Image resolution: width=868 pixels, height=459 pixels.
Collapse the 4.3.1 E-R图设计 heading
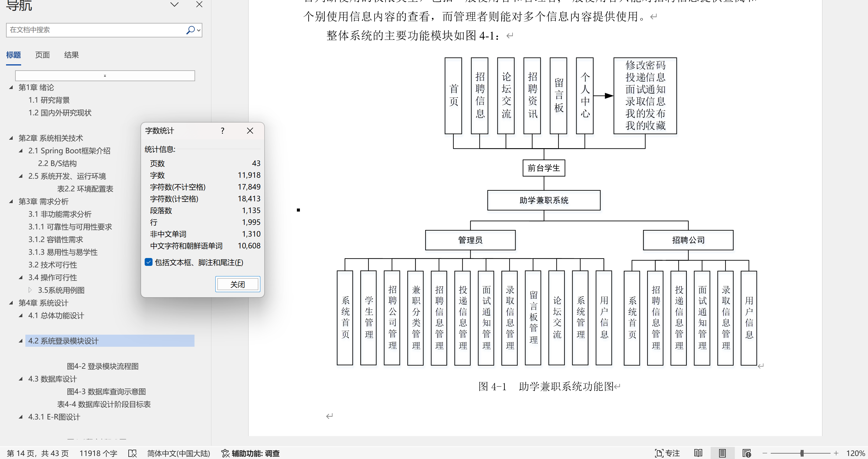(21, 417)
